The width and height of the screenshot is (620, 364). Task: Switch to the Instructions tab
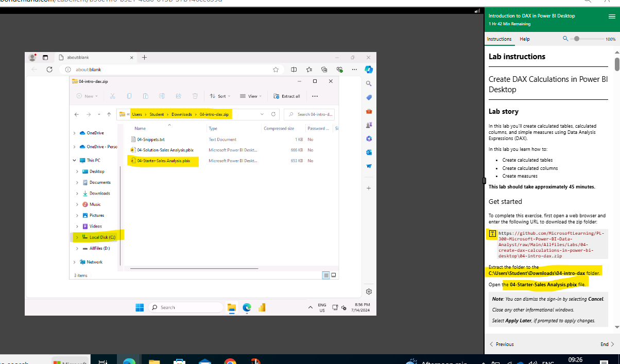[499, 39]
